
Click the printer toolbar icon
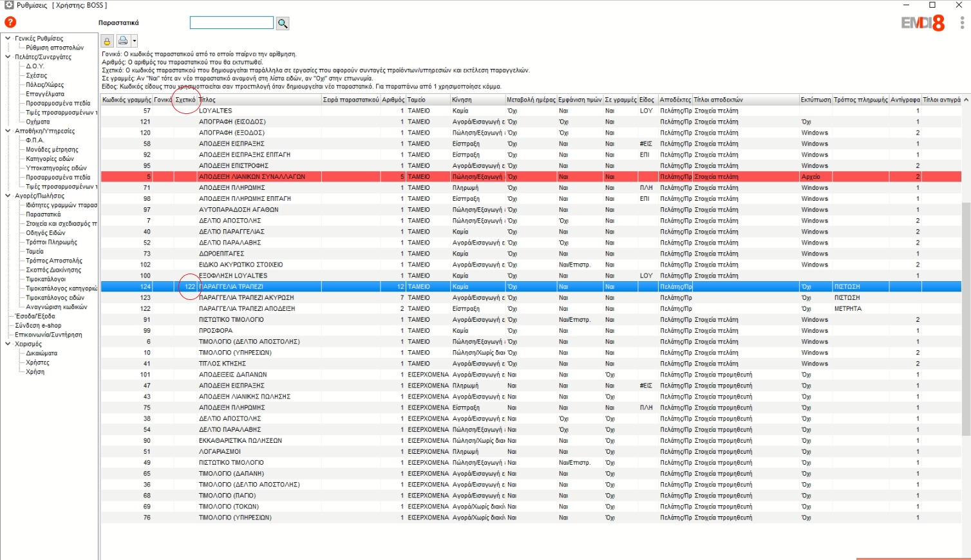click(123, 41)
